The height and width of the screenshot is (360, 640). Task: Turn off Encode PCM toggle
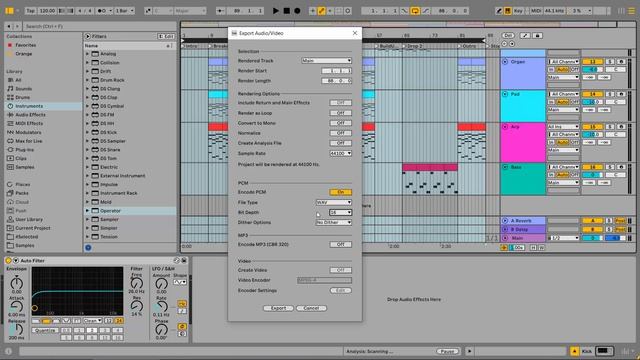340,192
